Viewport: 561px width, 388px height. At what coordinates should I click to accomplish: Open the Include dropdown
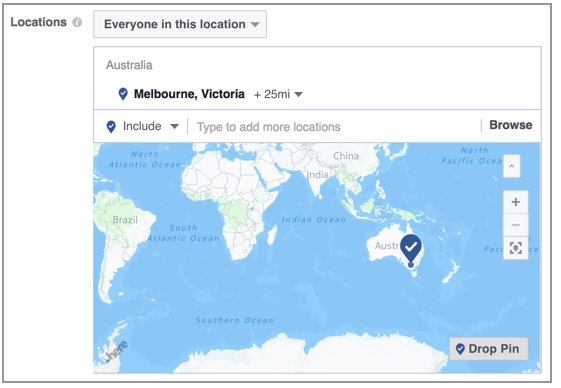coord(151,126)
